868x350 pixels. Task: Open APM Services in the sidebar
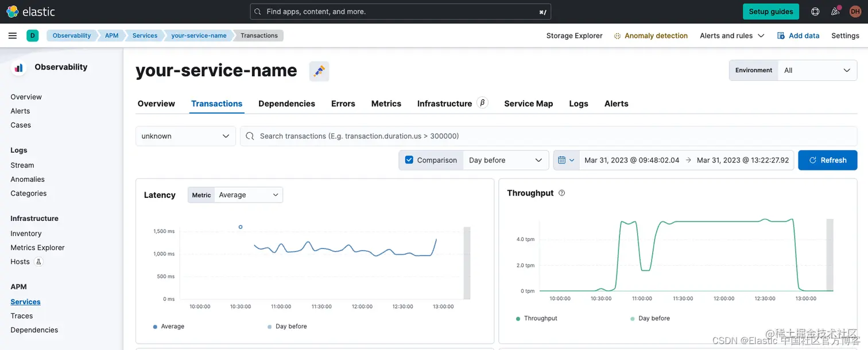pyautogui.click(x=25, y=302)
